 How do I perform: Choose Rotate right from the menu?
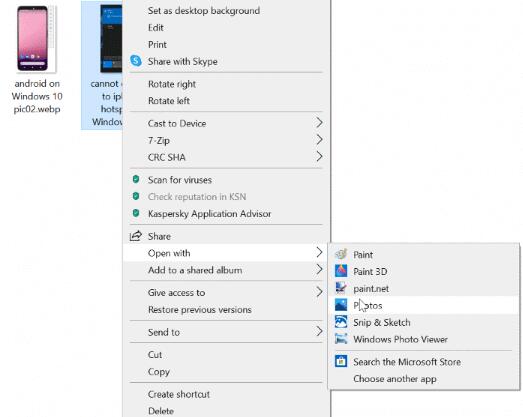(x=172, y=84)
